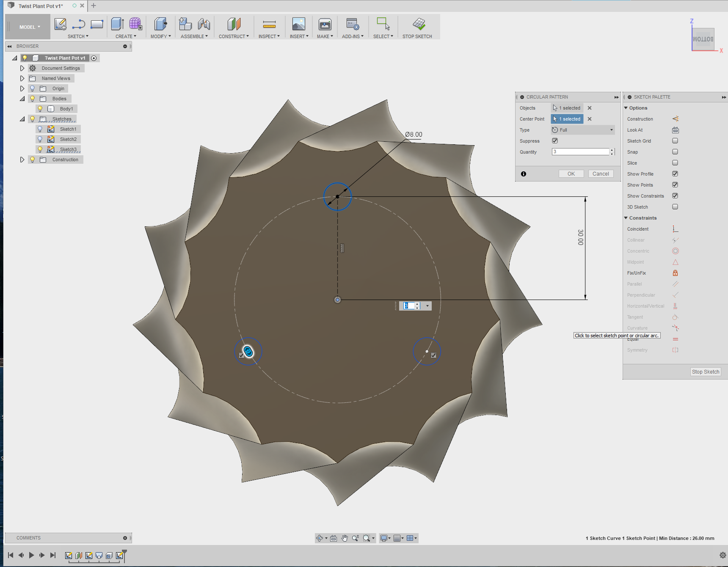Image resolution: width=728 pixels, height=567 pixels.
Task: Click the New Component icon
Action: pos(185,24)
